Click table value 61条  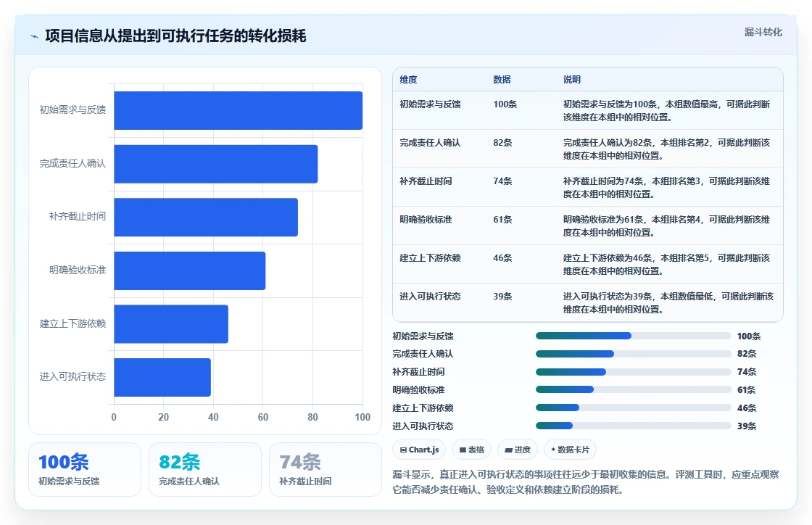(x=502, y=220)
